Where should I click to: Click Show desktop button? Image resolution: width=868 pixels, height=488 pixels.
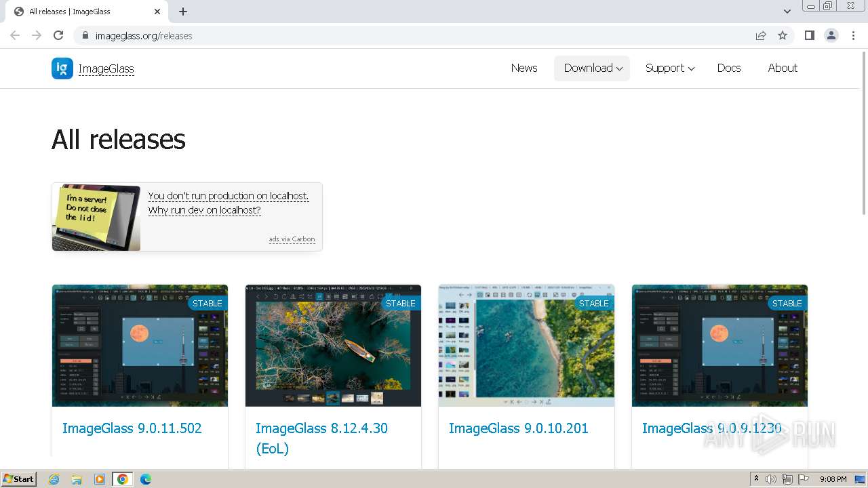click(x=860, y=479)
